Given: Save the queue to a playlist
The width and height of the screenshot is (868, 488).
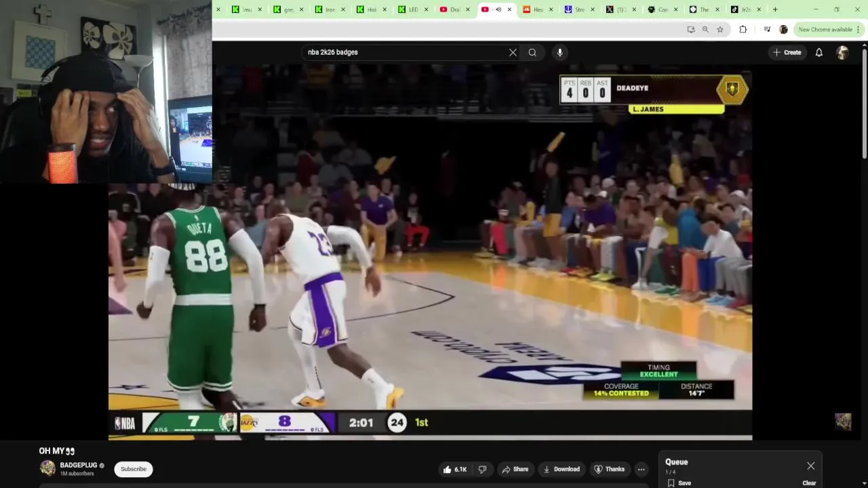Looking at the screenshot, I should [x=679, y=483].
